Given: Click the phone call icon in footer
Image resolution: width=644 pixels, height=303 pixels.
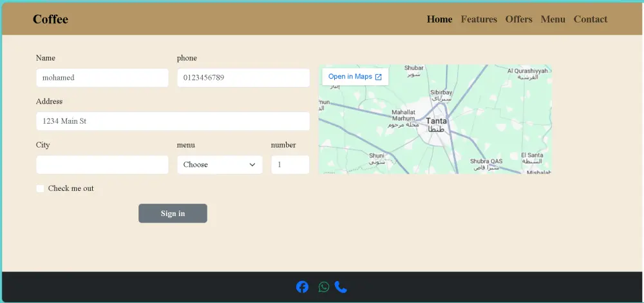Looking at the screenshot, I should (x=341, y=287).
